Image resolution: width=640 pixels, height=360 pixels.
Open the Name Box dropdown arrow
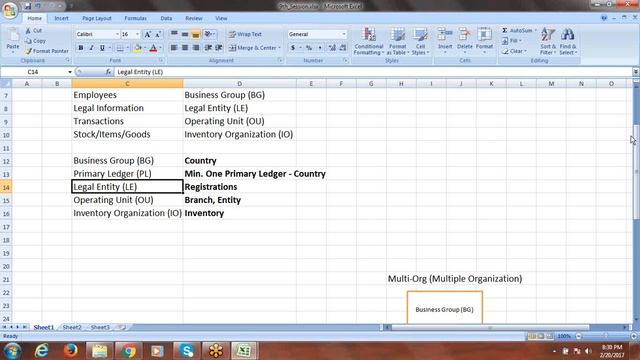[x=70, y=72]
